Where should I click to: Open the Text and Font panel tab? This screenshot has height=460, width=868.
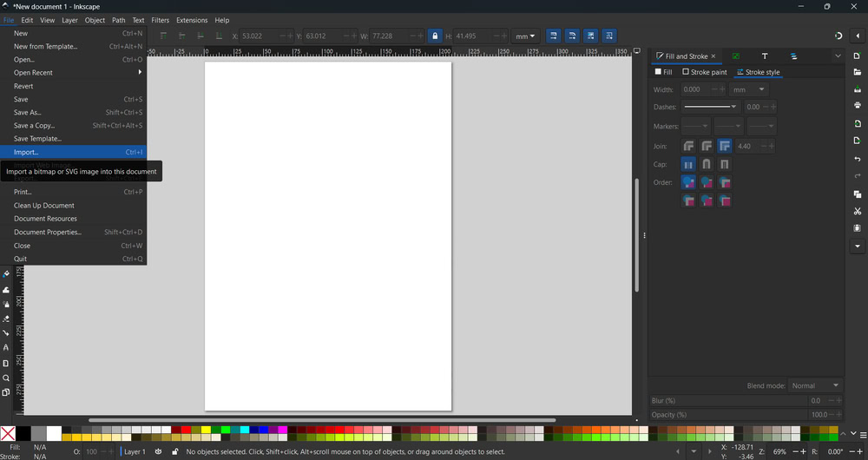click(765, 56)
